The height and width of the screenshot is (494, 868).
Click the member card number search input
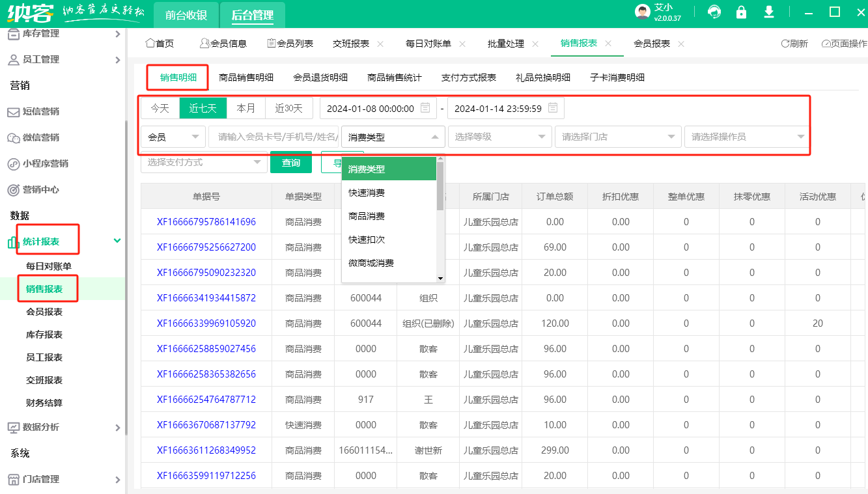273,137
